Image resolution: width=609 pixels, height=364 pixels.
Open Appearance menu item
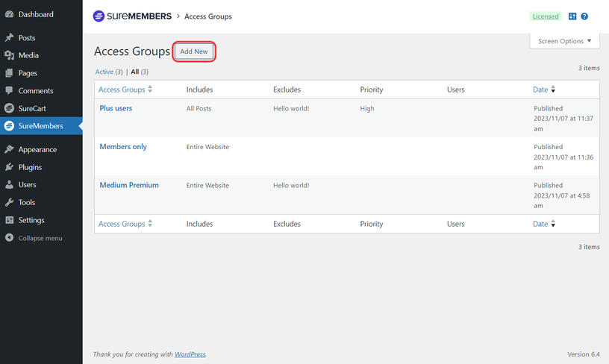(41, 149)
